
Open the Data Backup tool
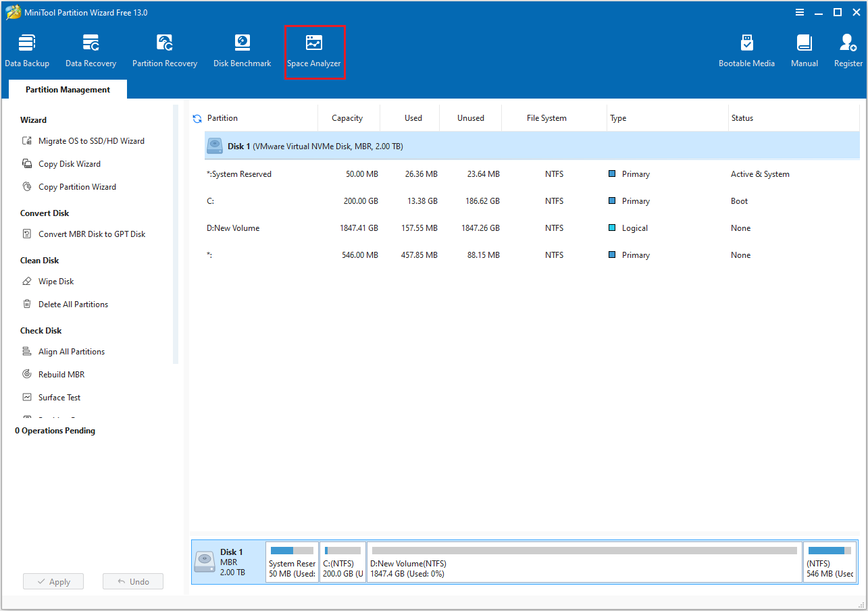point(27,51)
